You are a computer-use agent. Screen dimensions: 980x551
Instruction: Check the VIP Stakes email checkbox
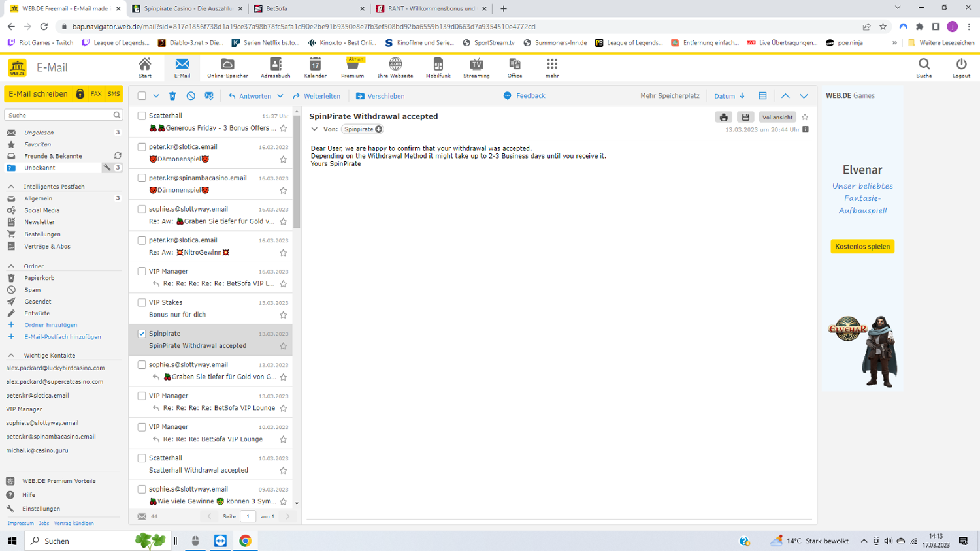141,302
